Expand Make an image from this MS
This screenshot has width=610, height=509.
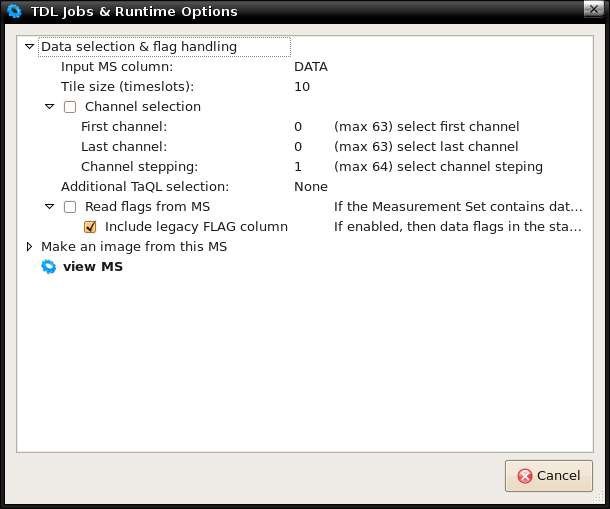click(29, 247)
